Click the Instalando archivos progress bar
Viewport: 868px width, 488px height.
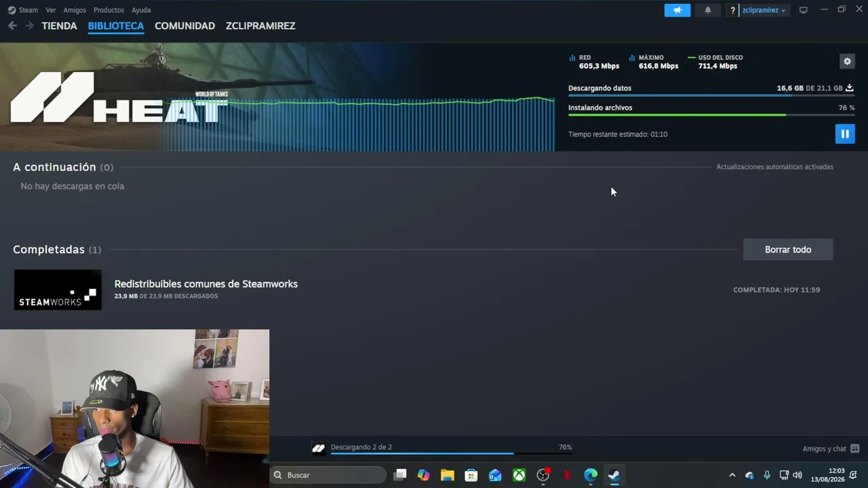pyautogui.click(x=711, y=115)
